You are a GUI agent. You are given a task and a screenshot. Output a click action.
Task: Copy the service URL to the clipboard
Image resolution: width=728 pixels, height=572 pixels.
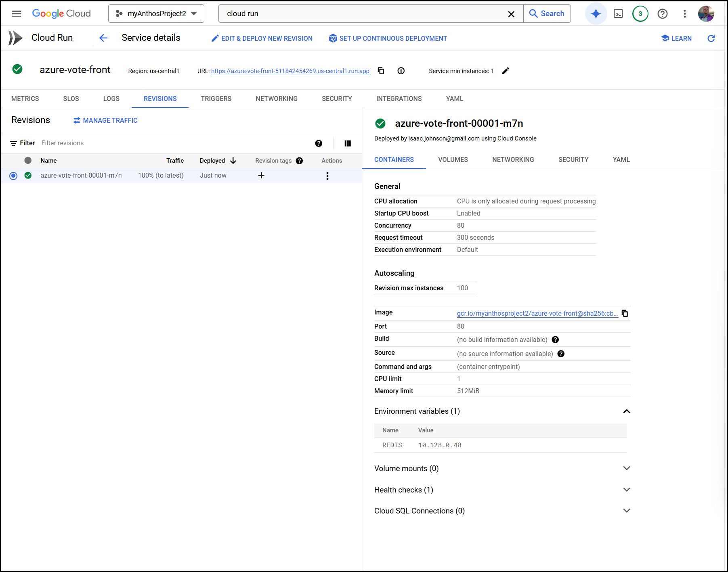point(381,71)
